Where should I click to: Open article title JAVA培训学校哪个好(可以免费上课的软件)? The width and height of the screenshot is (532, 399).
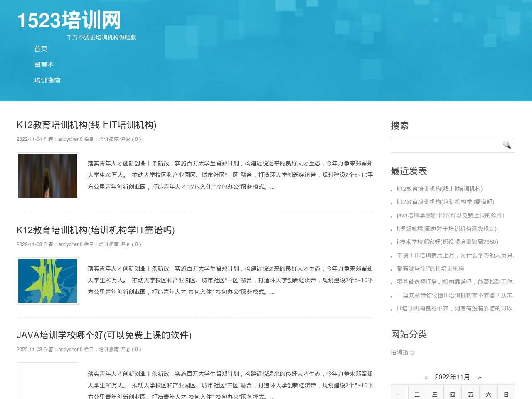tap(104, 335)
